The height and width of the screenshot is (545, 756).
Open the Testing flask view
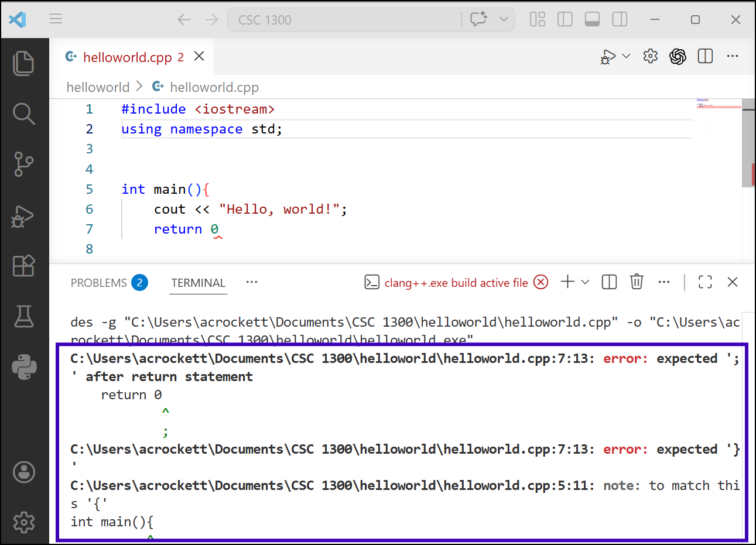click(24, 317)
